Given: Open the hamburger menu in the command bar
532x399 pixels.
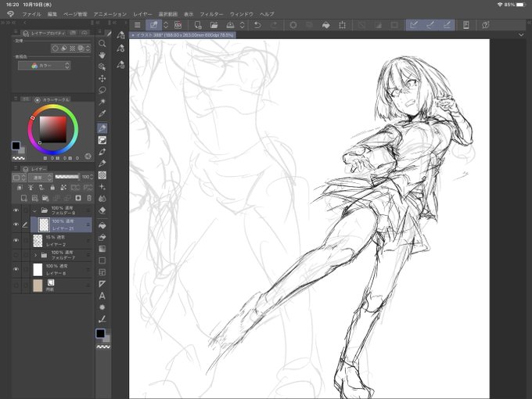Looking at the screenshot, I should tap(137, 25).
